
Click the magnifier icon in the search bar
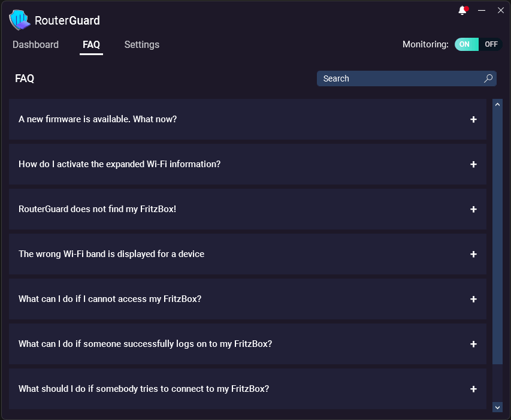tap(488, 78)
